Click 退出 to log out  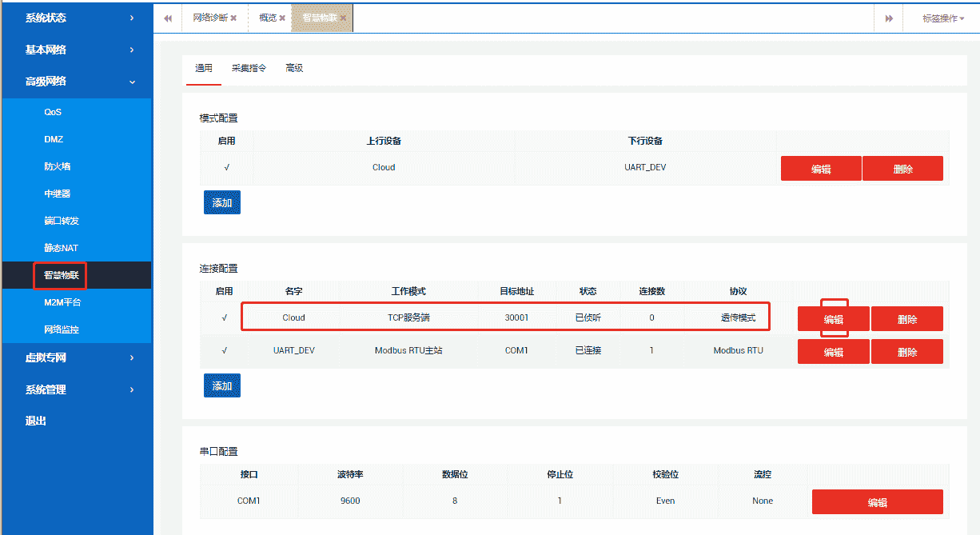tap(36, 421)
